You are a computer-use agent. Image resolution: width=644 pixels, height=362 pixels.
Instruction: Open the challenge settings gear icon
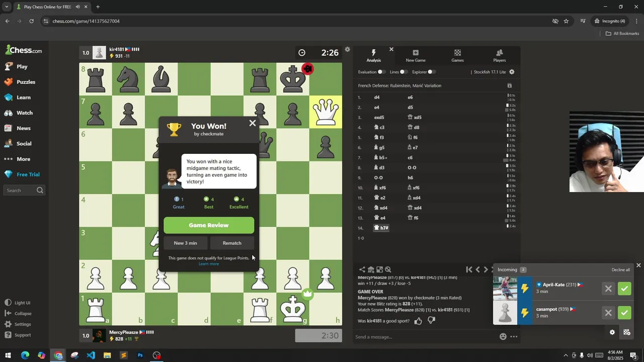(x=612, y=332)
